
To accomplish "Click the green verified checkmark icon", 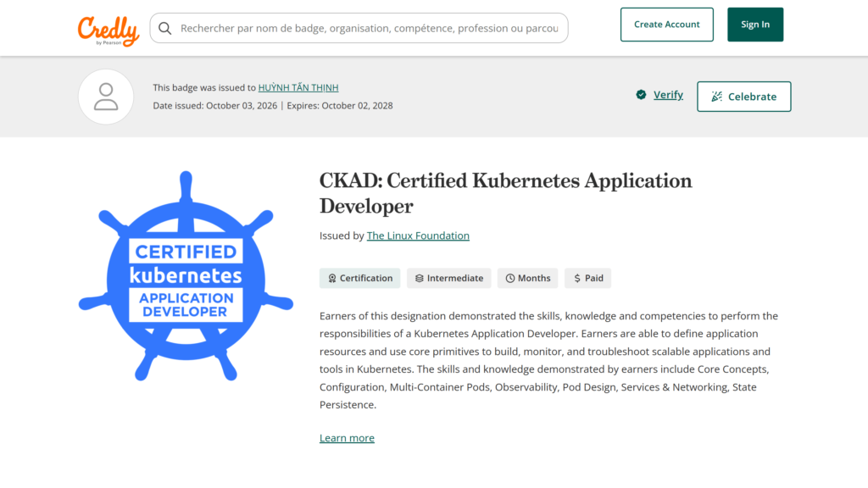I will click(641, 95).
